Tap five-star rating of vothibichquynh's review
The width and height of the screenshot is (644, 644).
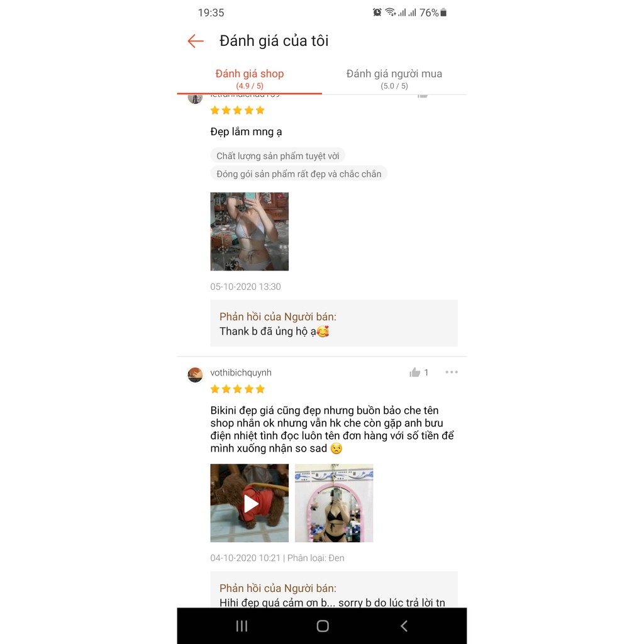237,389
